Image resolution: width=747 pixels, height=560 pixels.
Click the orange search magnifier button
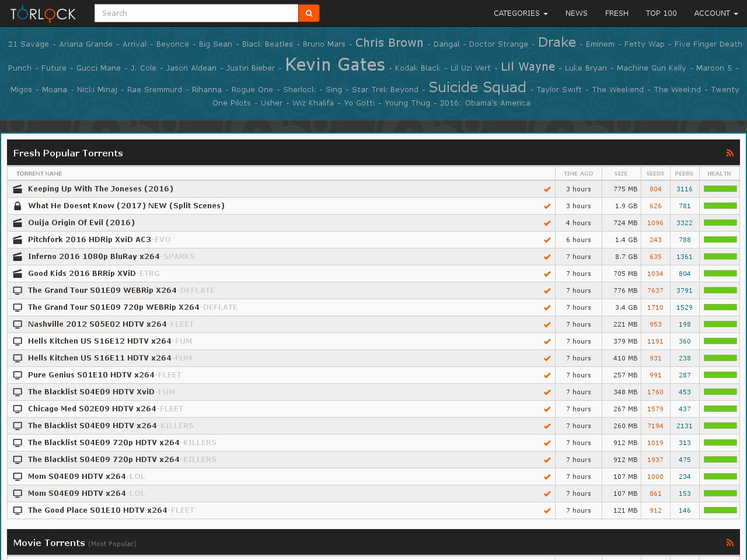309,13
